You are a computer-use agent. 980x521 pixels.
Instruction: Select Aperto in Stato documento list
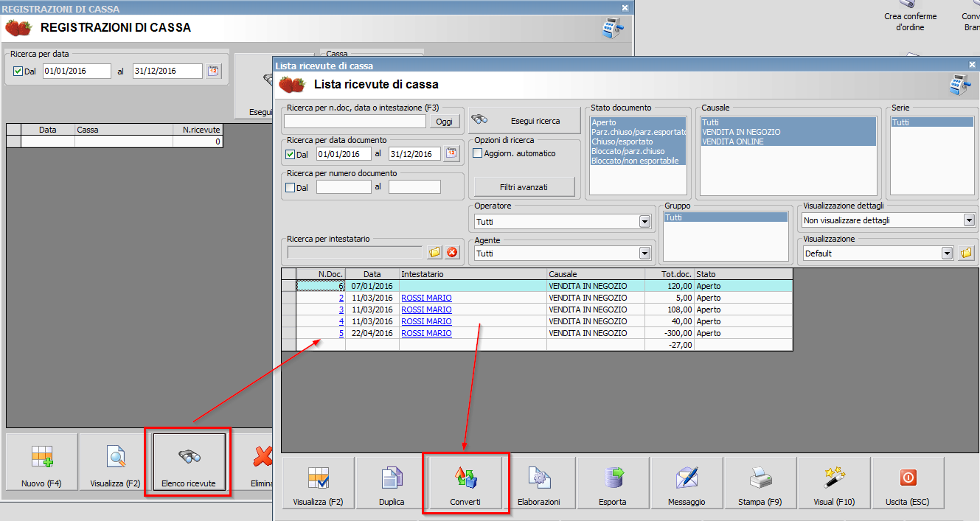click(638, 122)
